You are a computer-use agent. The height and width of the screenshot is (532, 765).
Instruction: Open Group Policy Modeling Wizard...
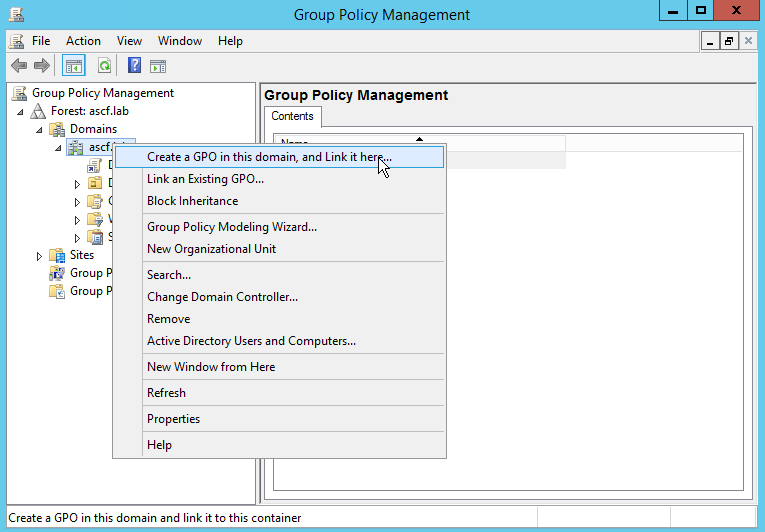coord(280,227)
